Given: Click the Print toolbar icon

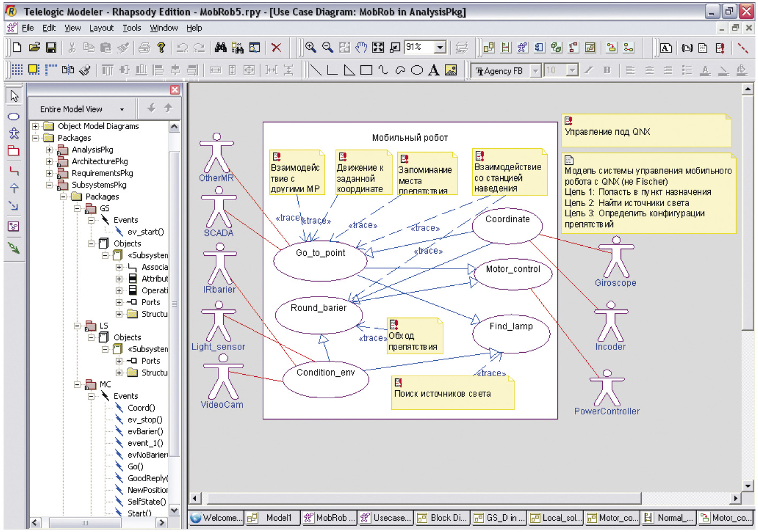Looking at the screenshot, I should click(144, 48).
